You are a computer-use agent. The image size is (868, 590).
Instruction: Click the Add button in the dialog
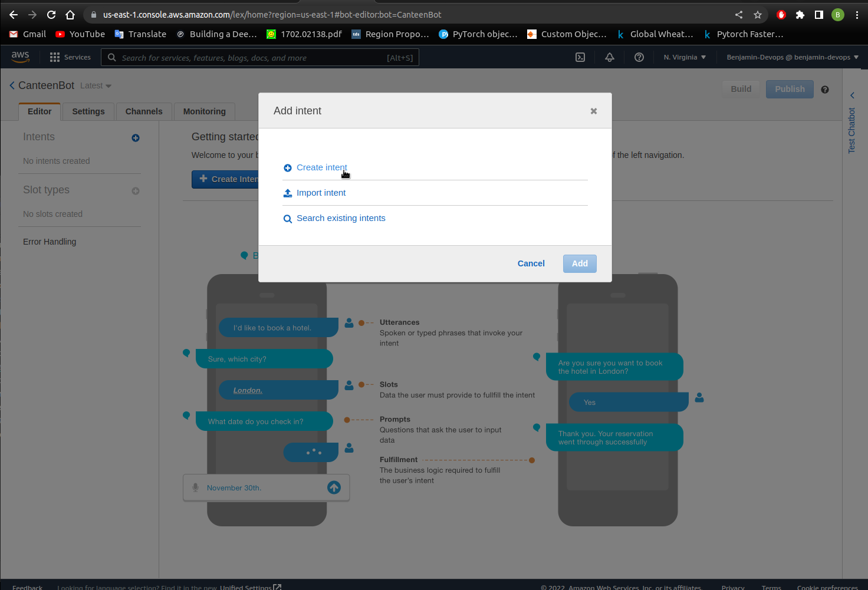point(580,263)
